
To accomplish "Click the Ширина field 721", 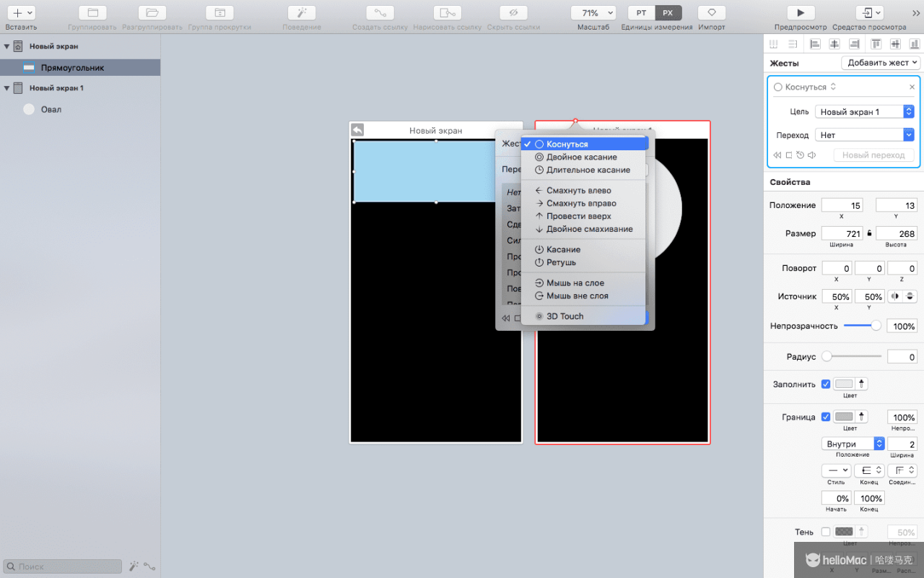I will pos(842,233).
